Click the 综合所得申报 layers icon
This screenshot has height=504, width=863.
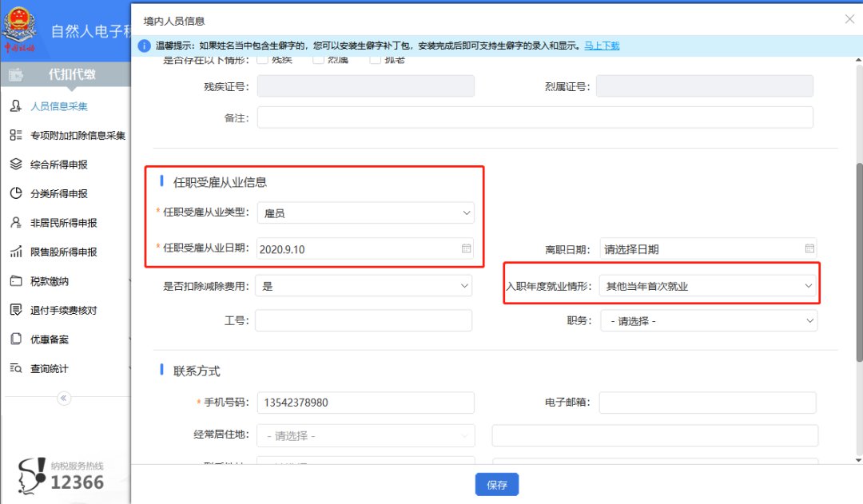[x=15, y=165]
